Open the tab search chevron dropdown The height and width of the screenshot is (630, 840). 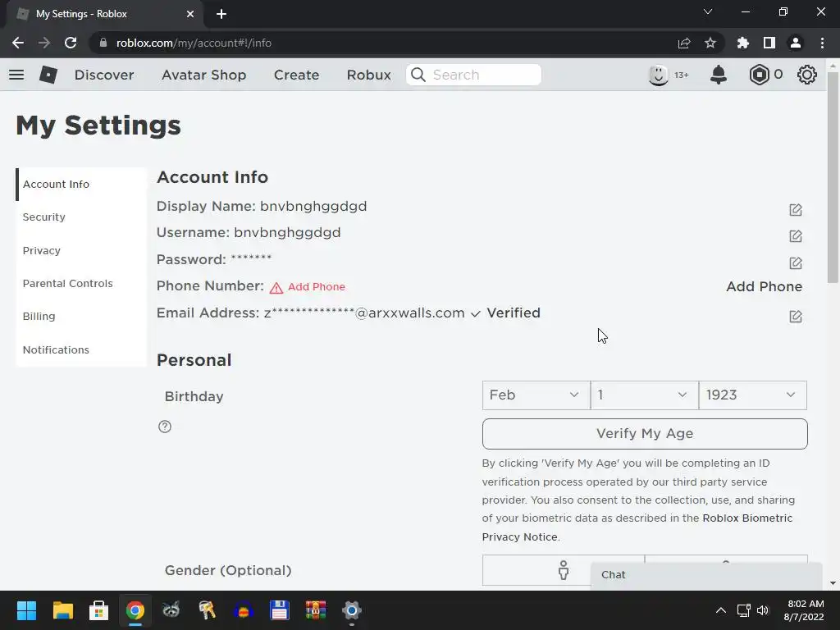click(x=708, y=11)
